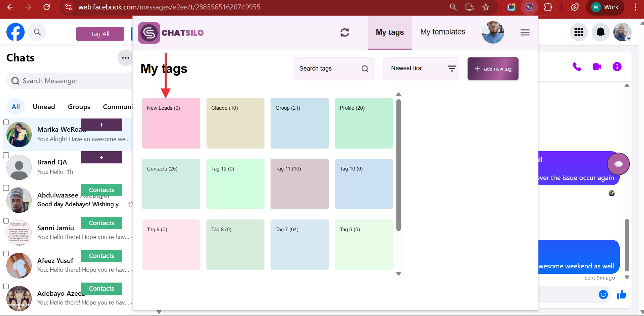Viewport: 644px width, 316px height.
Task: Open the Newest first sort dropdown
Action: tap(421, 69)
